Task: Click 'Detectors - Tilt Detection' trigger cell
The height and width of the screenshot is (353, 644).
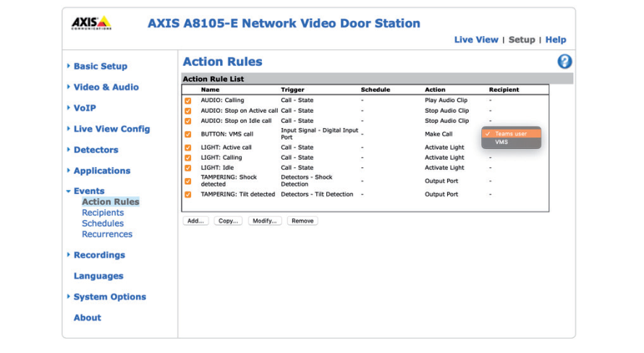Action: tap(317, 195)
